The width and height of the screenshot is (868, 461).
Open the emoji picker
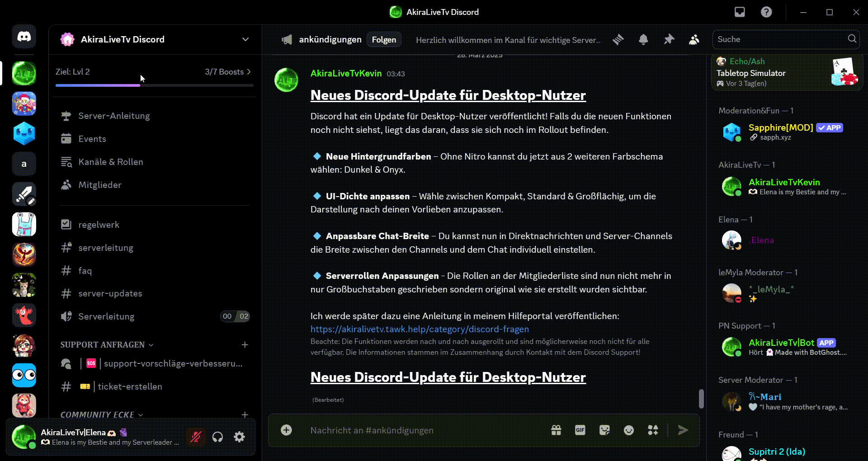click(628, 430)
